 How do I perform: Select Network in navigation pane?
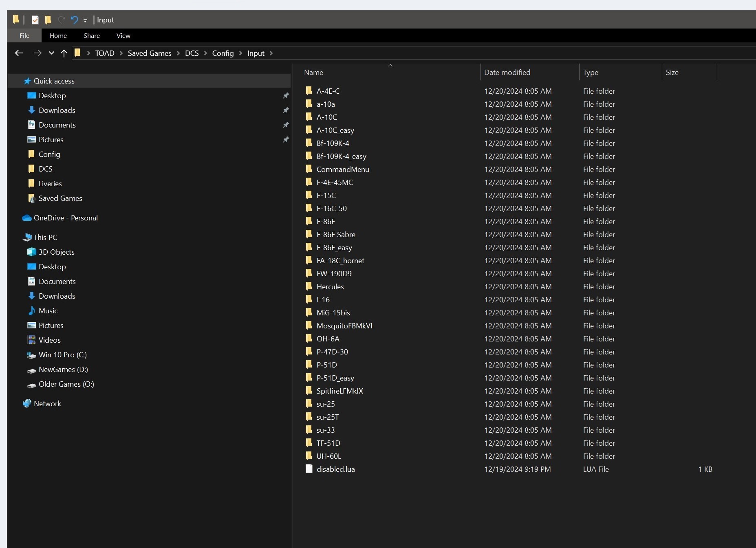tap(47, 403)
